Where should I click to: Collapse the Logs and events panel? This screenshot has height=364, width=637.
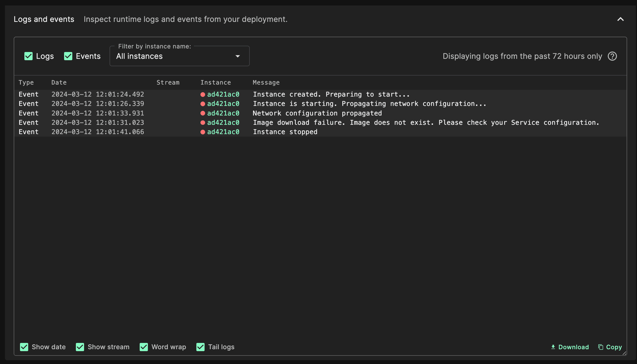click(620, 19)
